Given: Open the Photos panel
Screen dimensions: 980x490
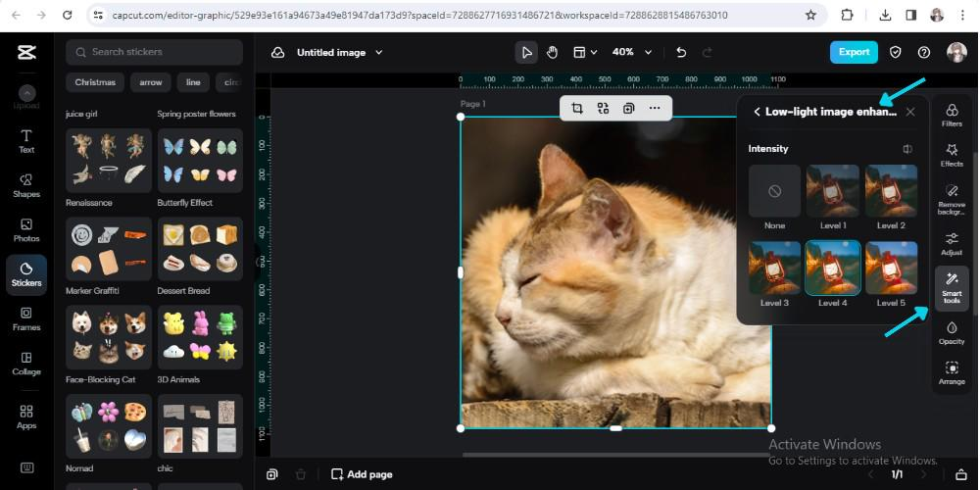Looking at the screenshot, I should pyautogui.click(x=26, y=230).
